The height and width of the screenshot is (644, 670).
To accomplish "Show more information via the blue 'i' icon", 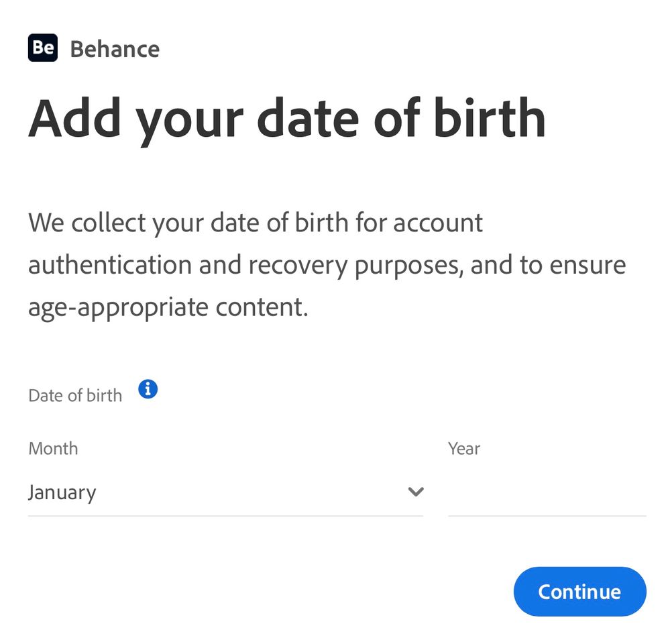I will [x=148, y=389].
